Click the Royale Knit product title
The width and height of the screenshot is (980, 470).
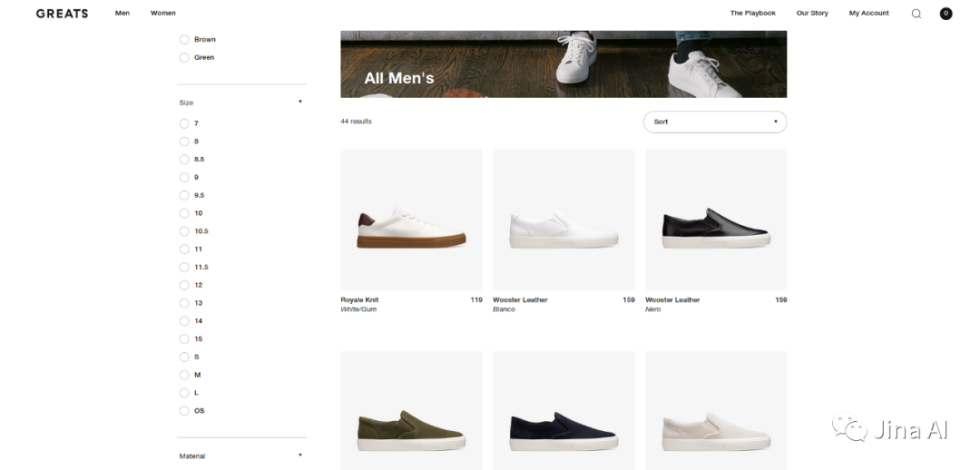coord(359,300)
